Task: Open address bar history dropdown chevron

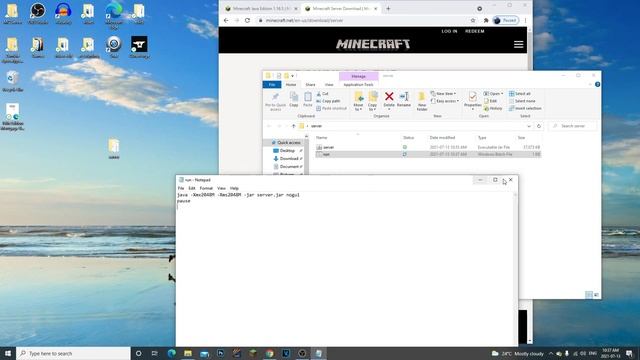Action: click(x=529, y=126)
